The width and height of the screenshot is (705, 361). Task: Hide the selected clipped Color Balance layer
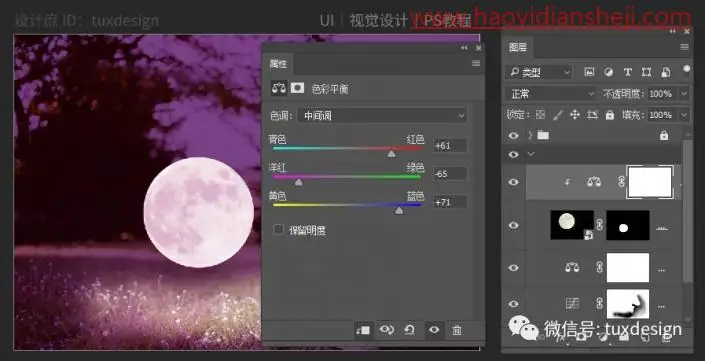513,182
